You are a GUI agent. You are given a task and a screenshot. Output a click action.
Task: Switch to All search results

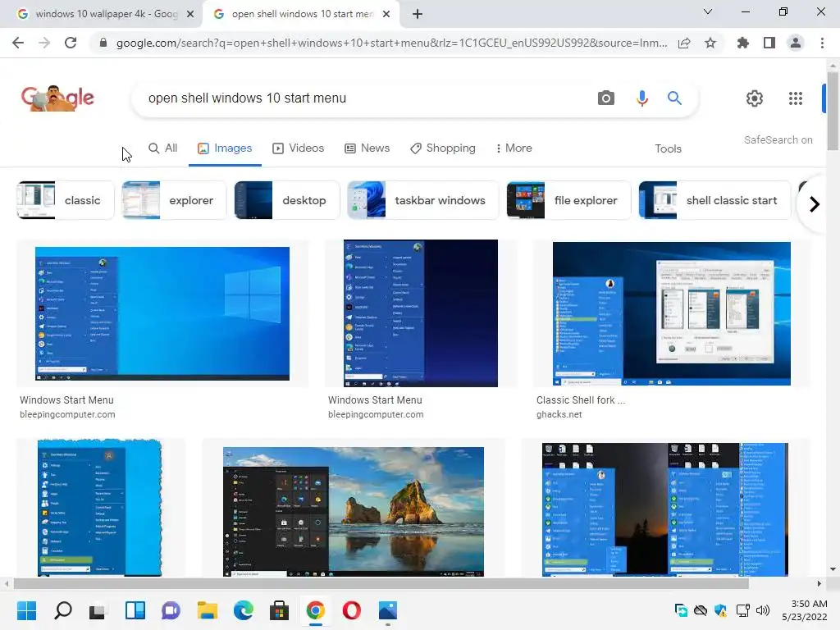pyautogui.click(x=163, y=148)
